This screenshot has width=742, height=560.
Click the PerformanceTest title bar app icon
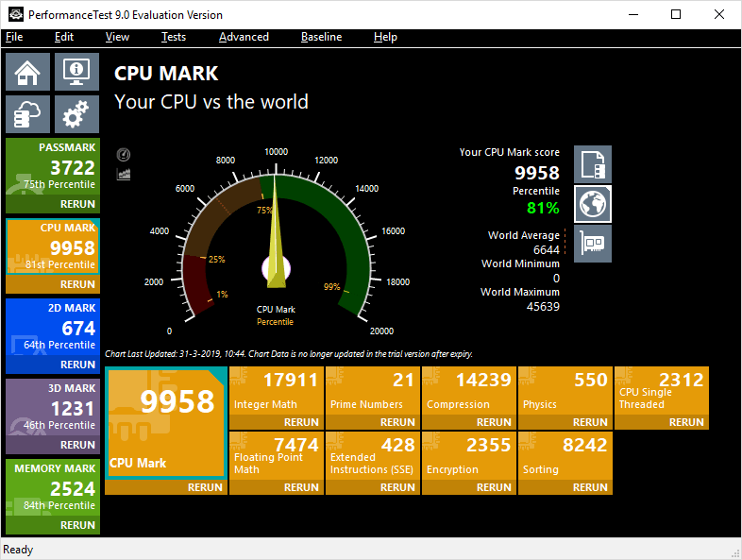point(16,15)
